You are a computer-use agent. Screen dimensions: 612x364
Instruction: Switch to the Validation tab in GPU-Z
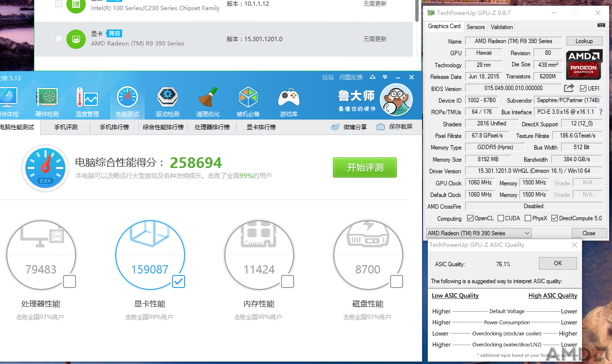(502, 27)
